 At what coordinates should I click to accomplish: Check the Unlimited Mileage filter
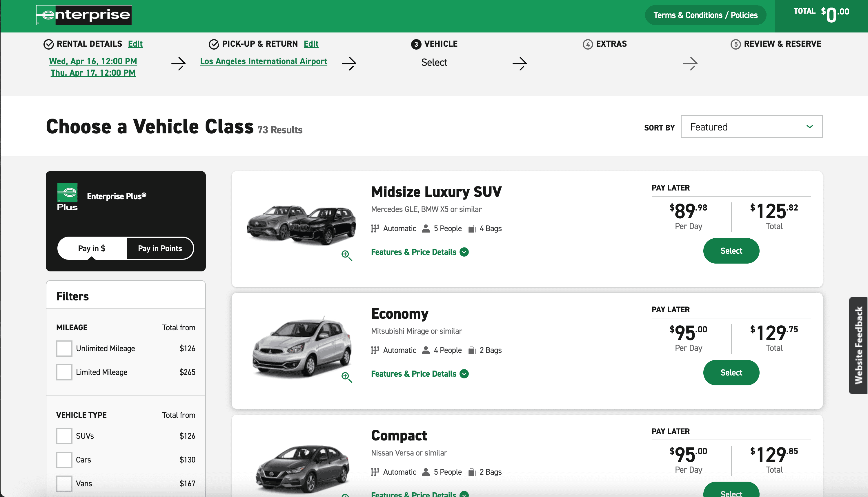[x=64, y=349]
